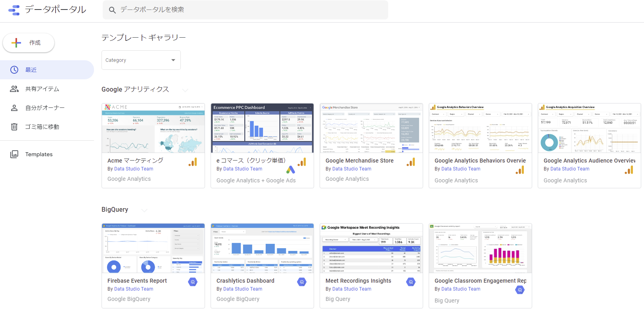This screenshot has height=312, width=644.
Task: Click Data Studio Team link on Firebase card
Action: pos(134,289)
